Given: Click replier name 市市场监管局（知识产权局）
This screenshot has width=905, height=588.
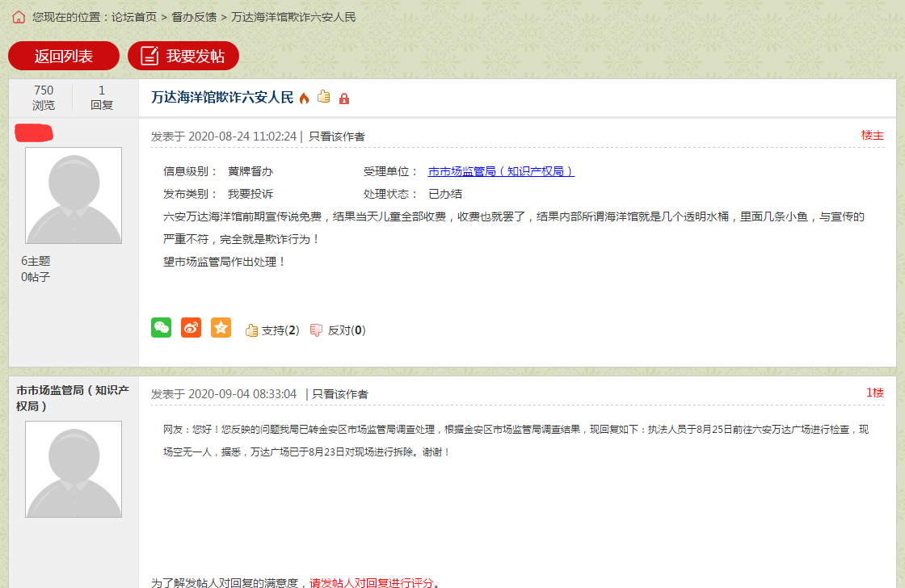Looking at the screenshot, I should 73,398.
